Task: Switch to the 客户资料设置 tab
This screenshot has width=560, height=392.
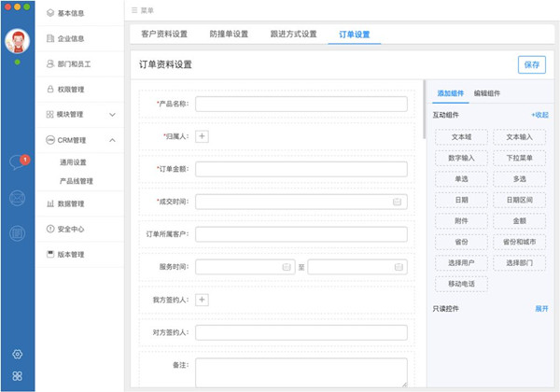Action: click(x=164, y=35)
